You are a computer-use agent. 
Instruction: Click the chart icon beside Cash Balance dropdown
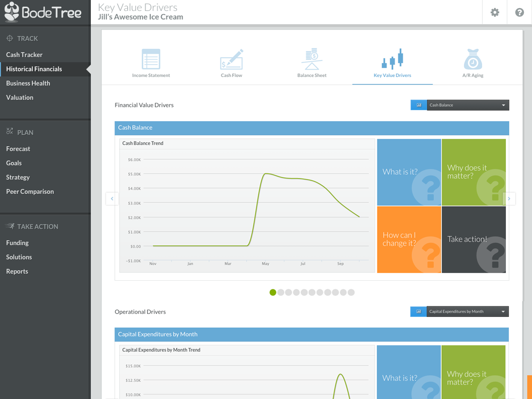click(418, 105)
